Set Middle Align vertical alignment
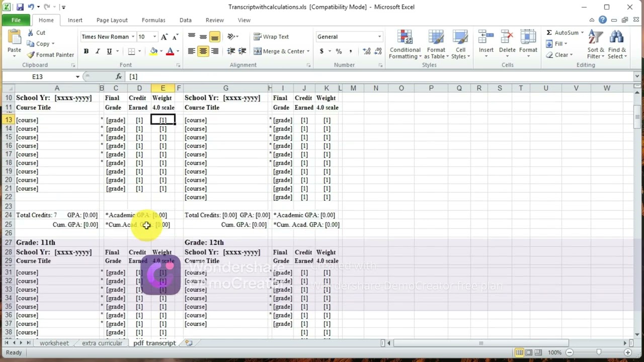Image resolution: width=644 pixels, height=362 pixels. tap(203, 37)
